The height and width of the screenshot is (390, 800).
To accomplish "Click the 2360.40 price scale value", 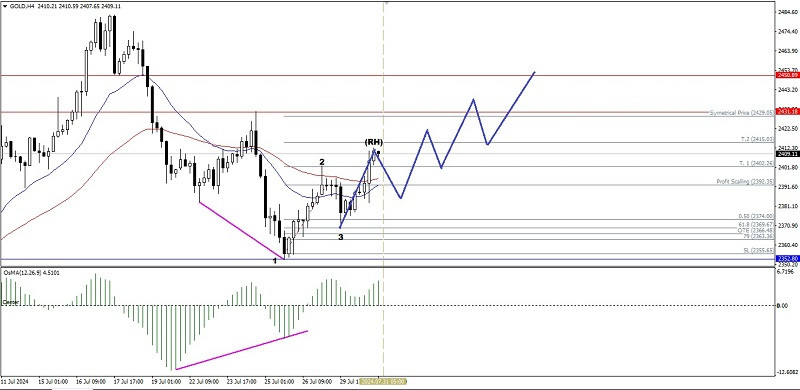I will (x=788, y=245).
